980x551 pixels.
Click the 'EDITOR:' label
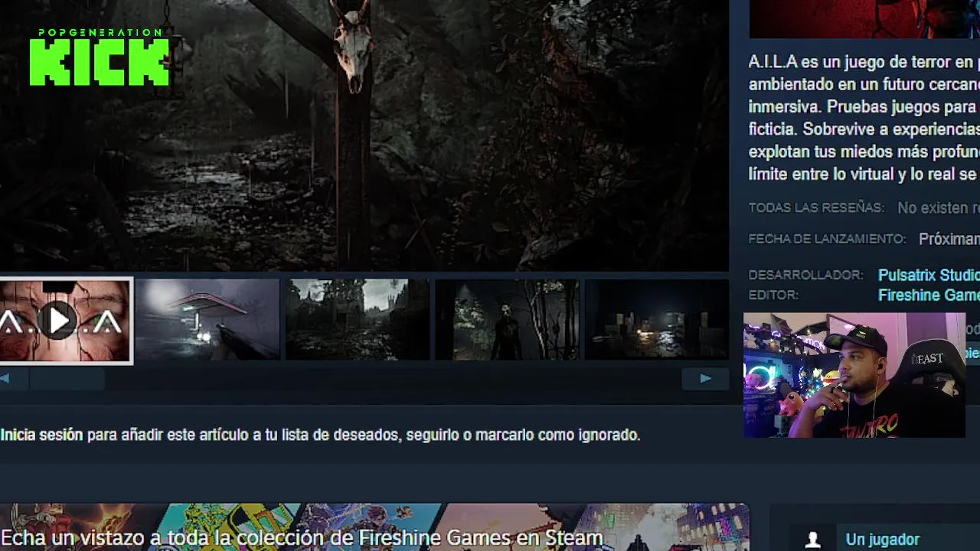click(773, 295)
